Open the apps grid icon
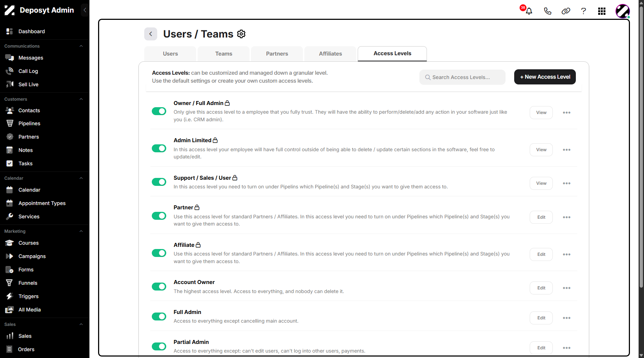The width and height of the screenshot is (644, 358). click(601, 11)
